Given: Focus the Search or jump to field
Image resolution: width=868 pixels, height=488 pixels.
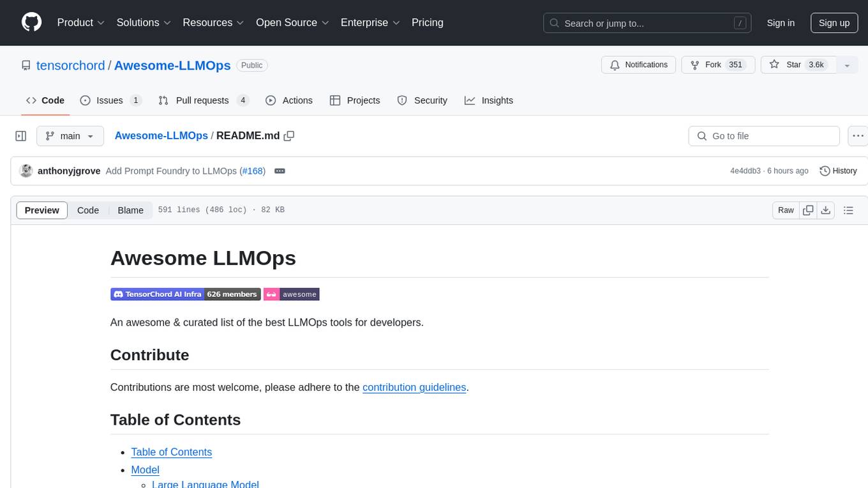Looking at the screenshot, I should pyautogui.click(x=647, y=23).
